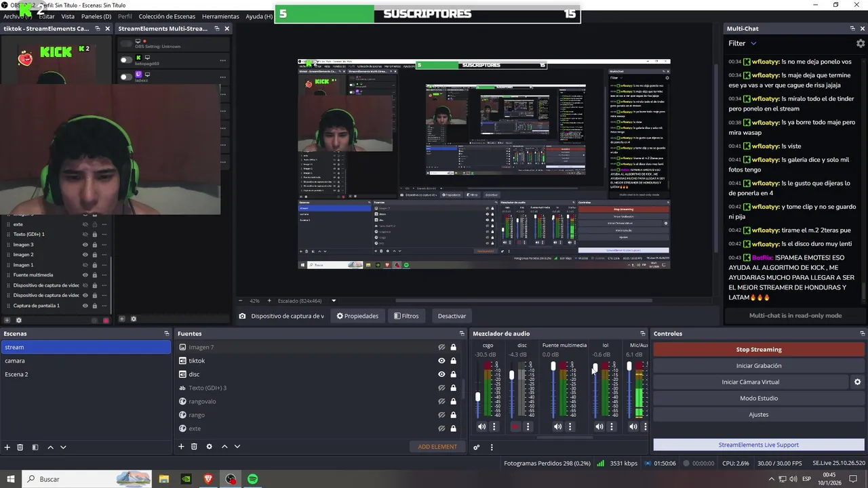
Task: Show the Texto (GDI+) 3 source
Action: tap(441, 388)
